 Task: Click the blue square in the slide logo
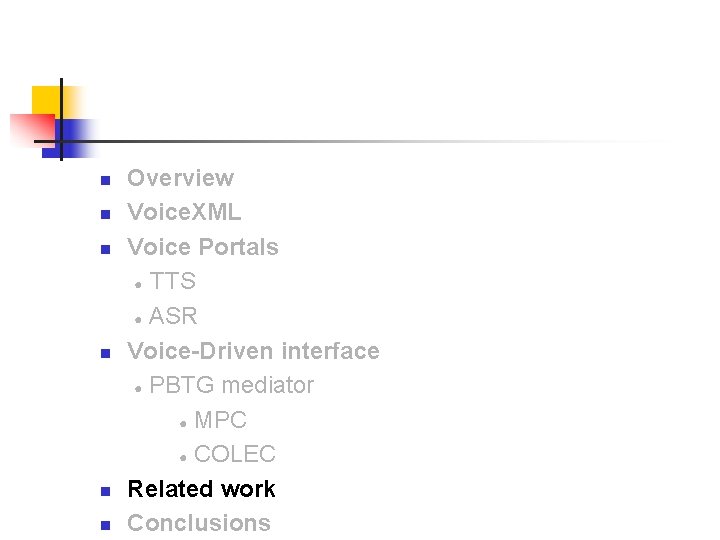(x=72, y=135)
